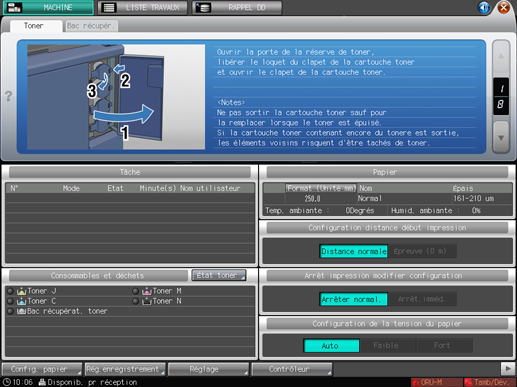Click the black Toner N icon

click(x=147, y=301)
